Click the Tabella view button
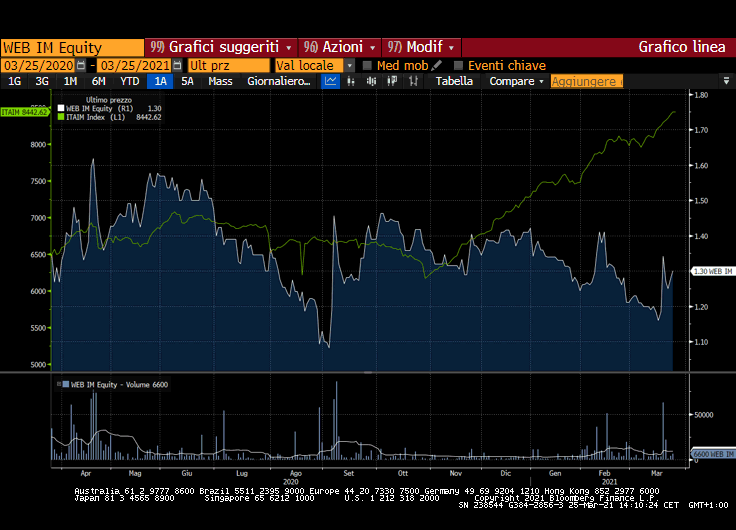Screen dimensions: 736x530 454,81
